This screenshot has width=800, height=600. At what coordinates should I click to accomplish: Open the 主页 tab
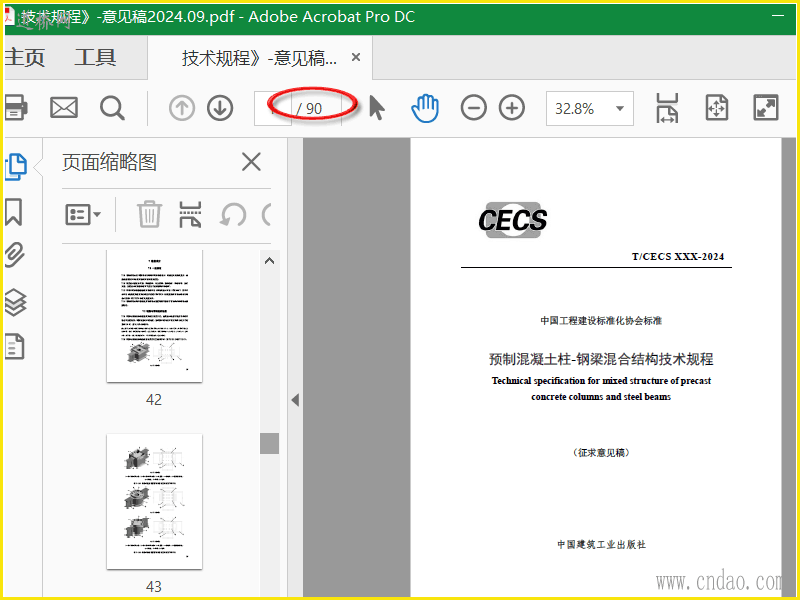pyautogui.click(x=24, y=58)
